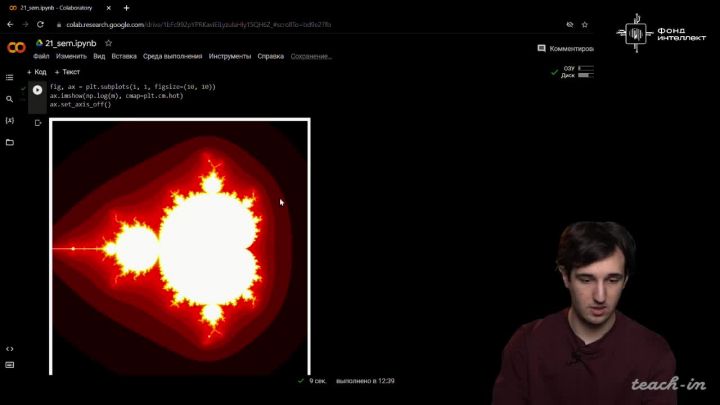Viewport: 720px width, 405px height.
Task: Star the 21_sem.ipynb notebook
Action: click(x=108, y=43)
